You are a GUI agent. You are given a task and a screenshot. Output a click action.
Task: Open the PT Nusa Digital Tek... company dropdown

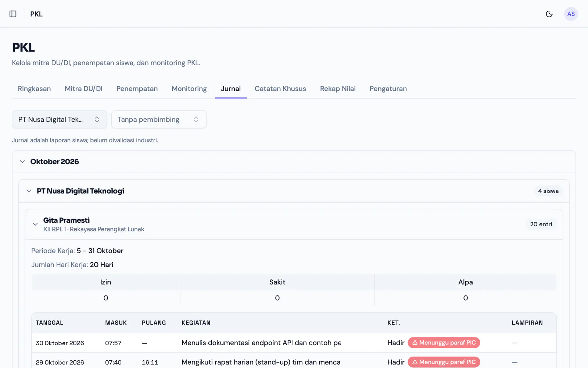pos(60,120)
